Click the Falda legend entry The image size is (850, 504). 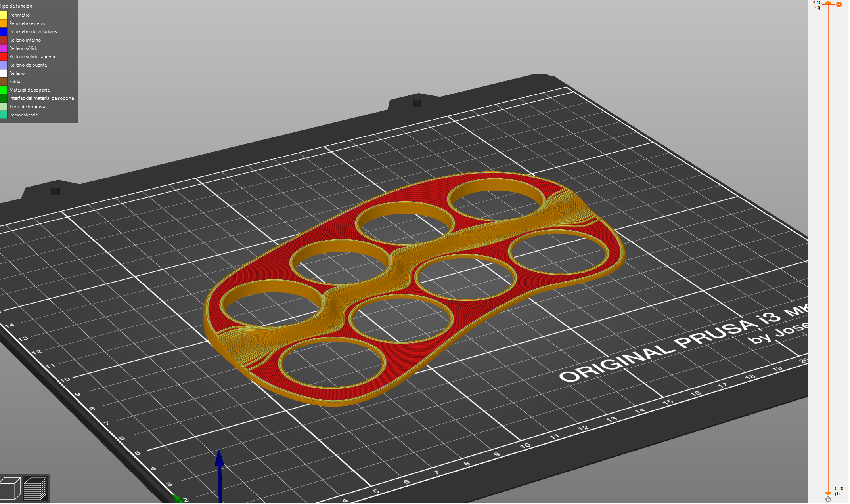15,81
